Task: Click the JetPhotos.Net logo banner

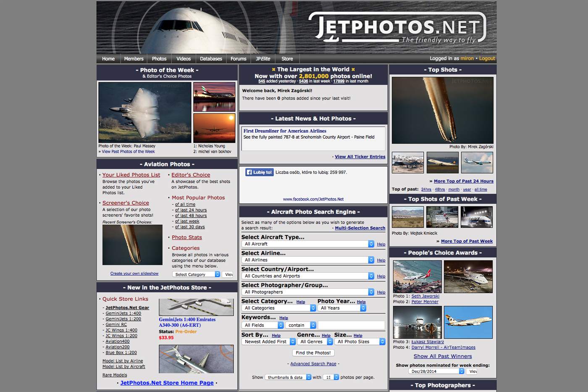Action: tap(397, 29)
